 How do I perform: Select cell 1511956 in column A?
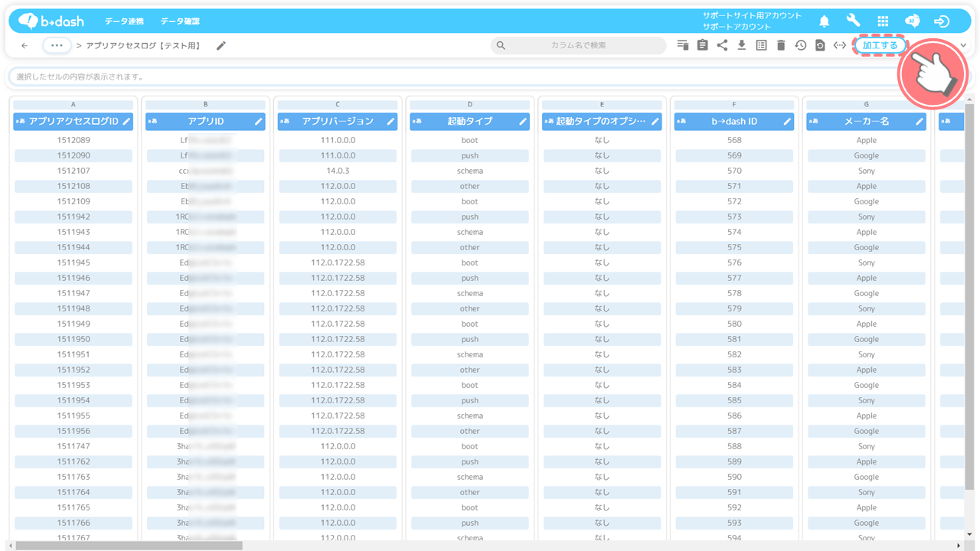coord(73,431)
